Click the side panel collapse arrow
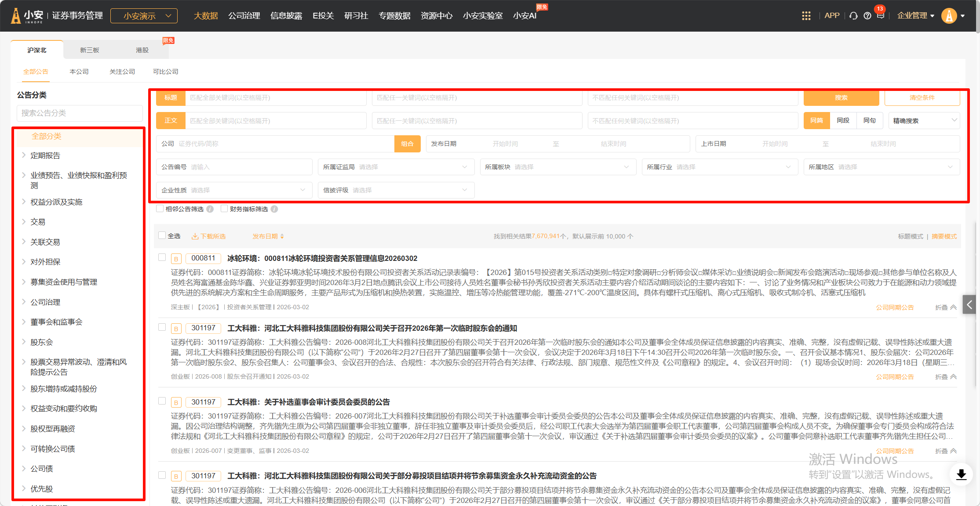The image size is (980, 506). (969, 304)
